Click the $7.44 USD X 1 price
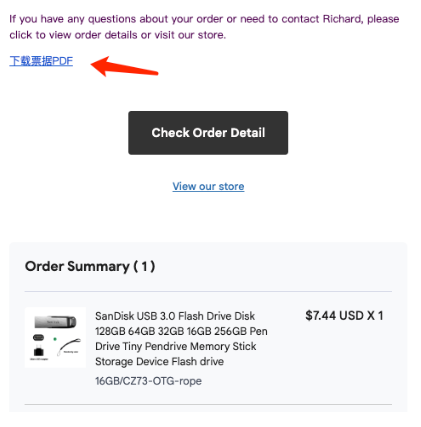Image resolution: width=421 pixels, height=427 pixels. point(344,316)
